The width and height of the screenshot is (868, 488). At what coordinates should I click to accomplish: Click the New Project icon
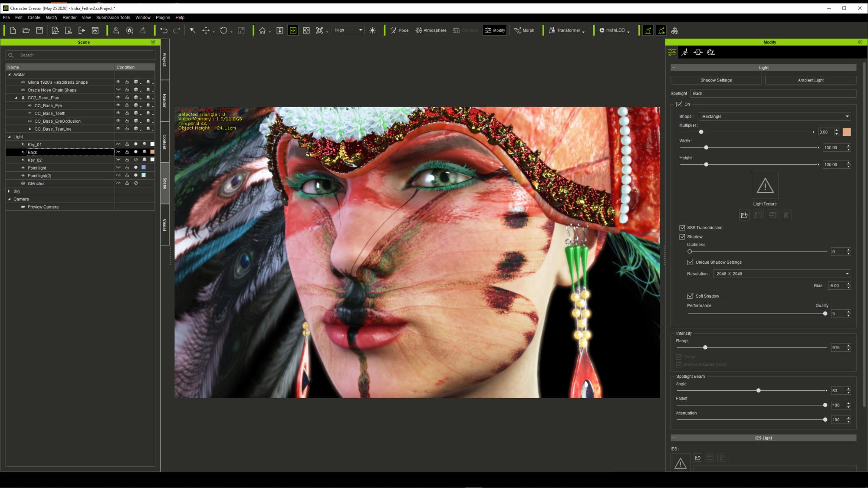pos(13,30)
